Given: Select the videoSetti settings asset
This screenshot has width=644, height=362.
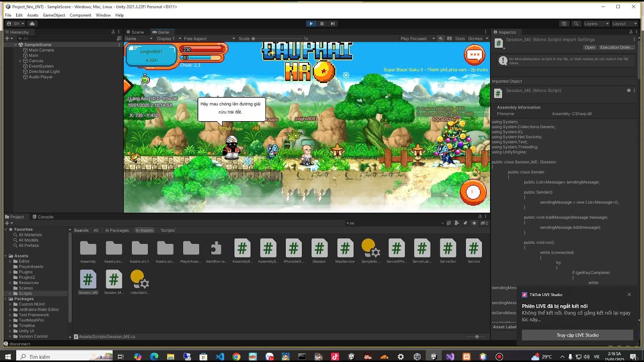Looking at the screenshot, I should 139,282.
